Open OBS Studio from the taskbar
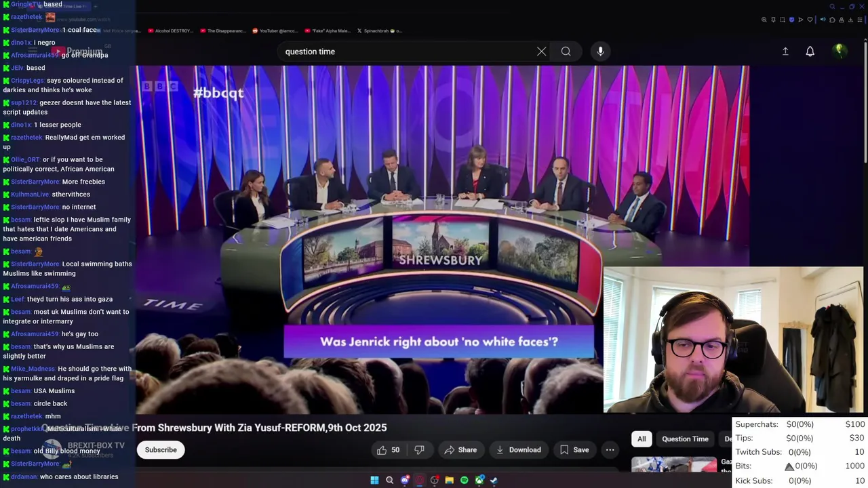The width and height of the screenshot is (868, 488). click(x=434, y=480)
